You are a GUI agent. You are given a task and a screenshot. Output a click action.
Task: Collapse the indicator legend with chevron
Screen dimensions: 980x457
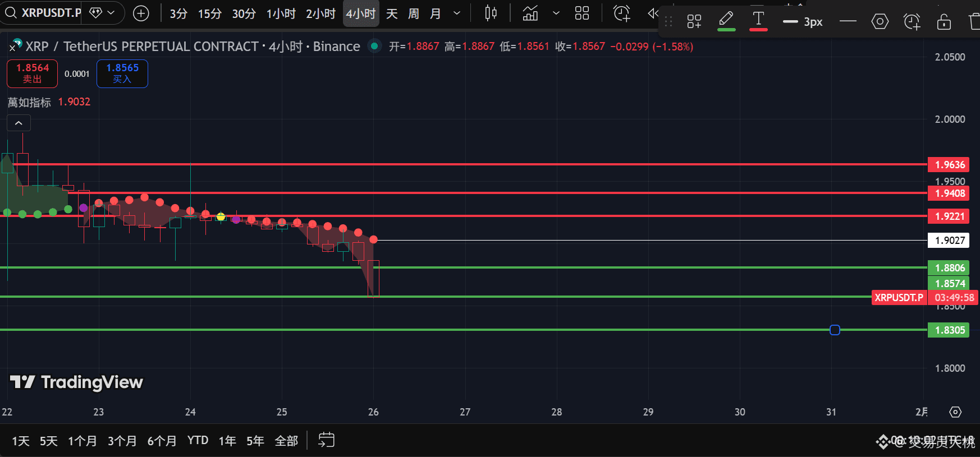(x=19, y=123)
